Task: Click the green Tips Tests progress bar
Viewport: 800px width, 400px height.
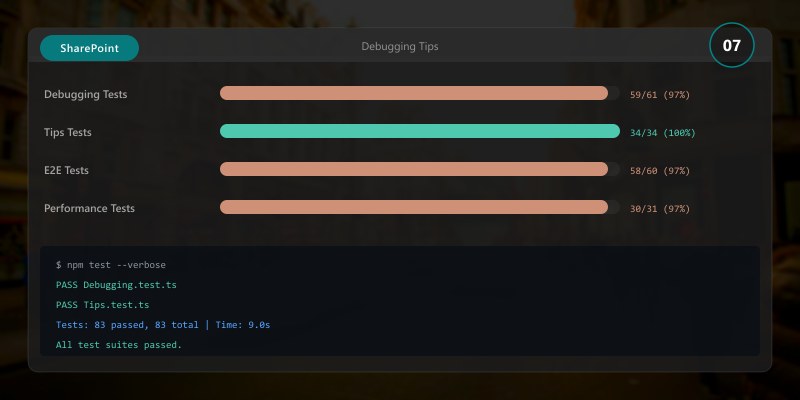Action: tap(420, 131)
